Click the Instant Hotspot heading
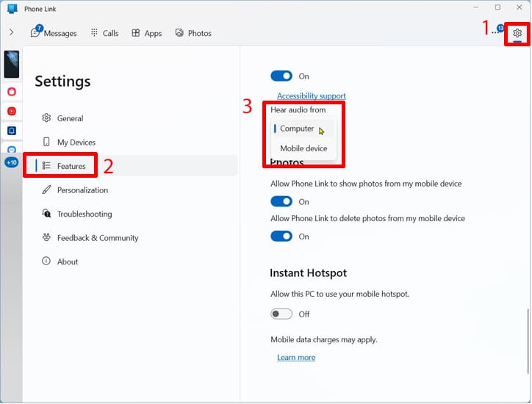 [x=308, y=273]
